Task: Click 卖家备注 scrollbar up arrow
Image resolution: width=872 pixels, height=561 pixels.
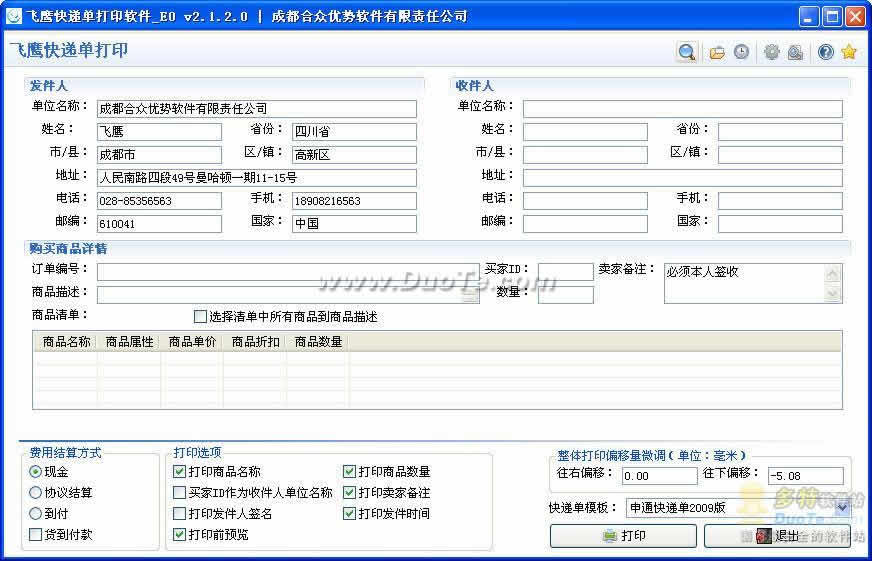Action: click(x=833, y=274)
